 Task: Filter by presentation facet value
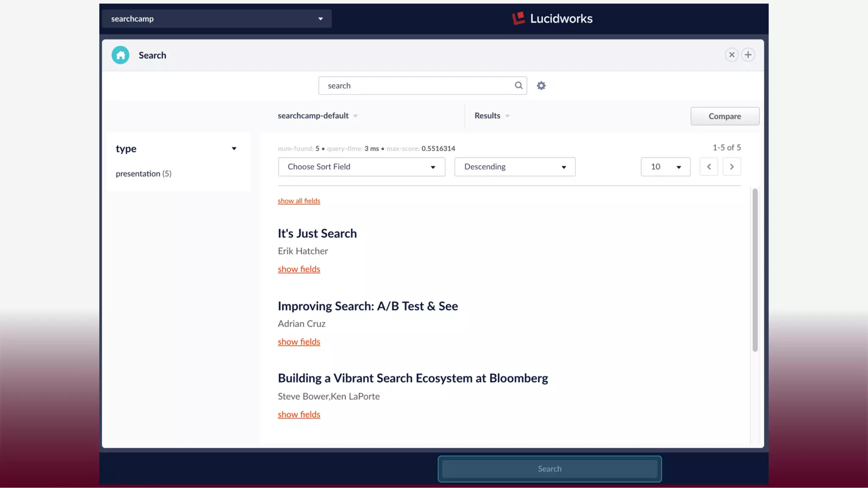click(x=143, y=174)
